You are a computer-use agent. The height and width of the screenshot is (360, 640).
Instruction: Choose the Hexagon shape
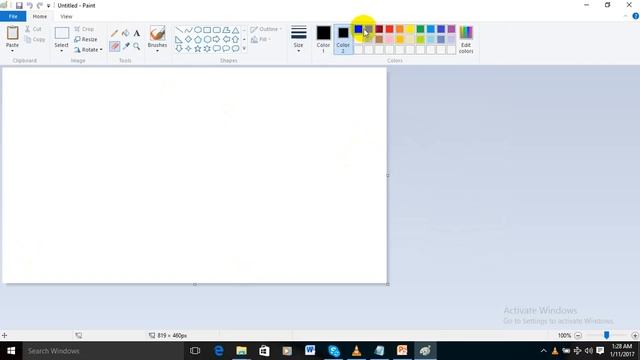pos(207,40)
